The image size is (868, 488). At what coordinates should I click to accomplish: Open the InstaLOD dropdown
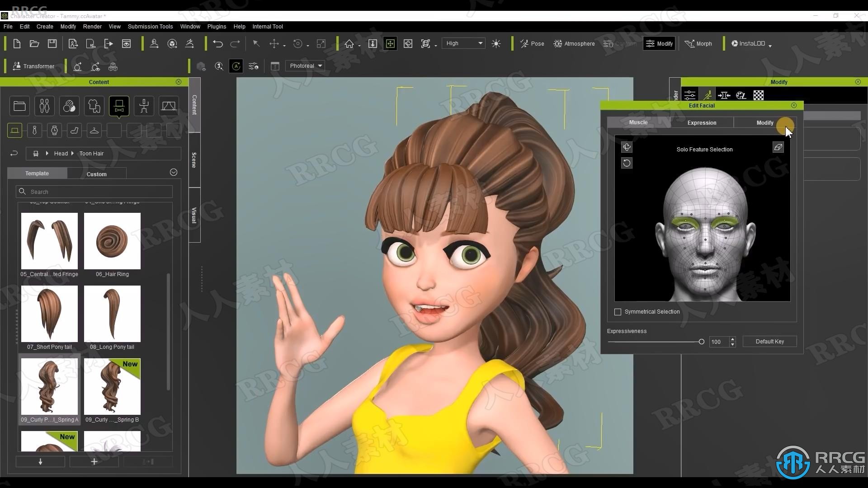coord(751,43)
